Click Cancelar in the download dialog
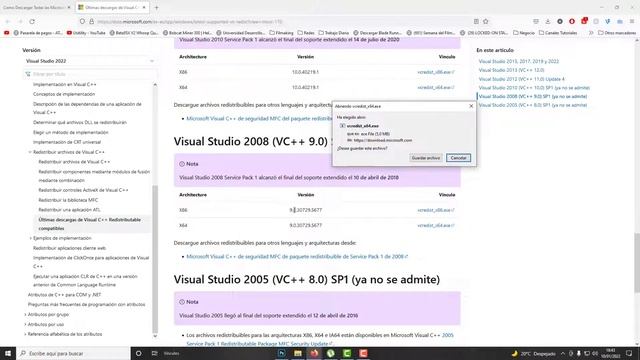This screenshot has width=640, height=360. pyautogui.click(x=458, y=158)
